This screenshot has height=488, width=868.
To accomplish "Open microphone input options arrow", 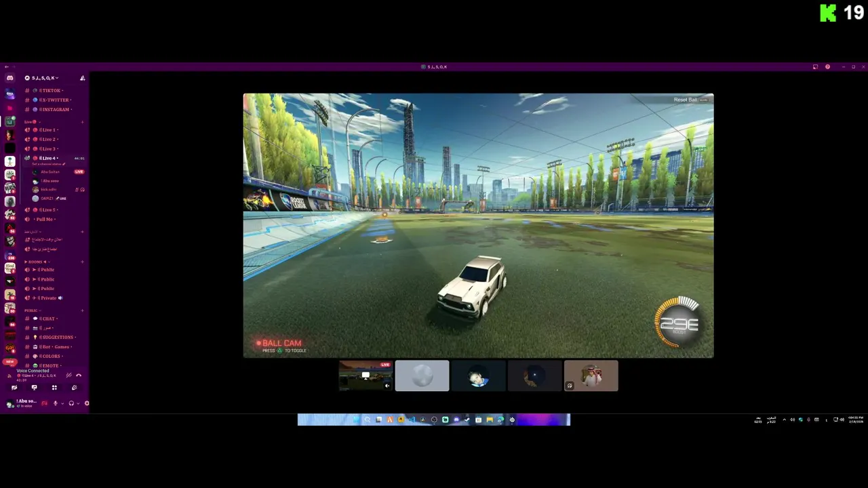I will pos(62,403).
